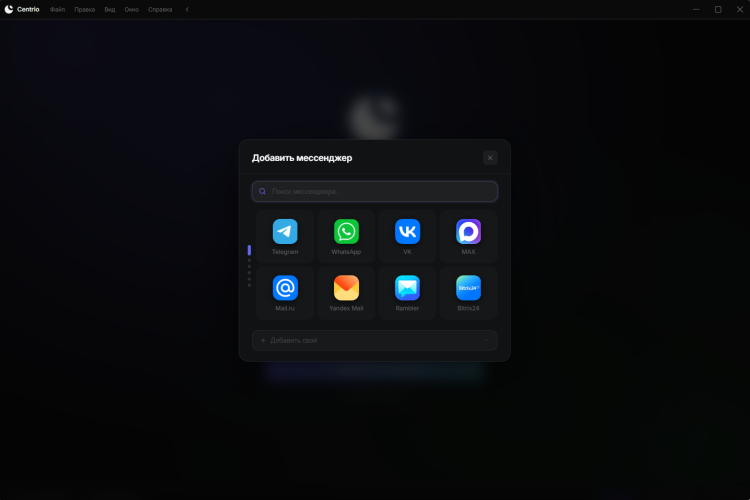Open the Вид menu
The width and height of the screenshot is (750, 500).
pyautogui.click(x=110, y=10)
